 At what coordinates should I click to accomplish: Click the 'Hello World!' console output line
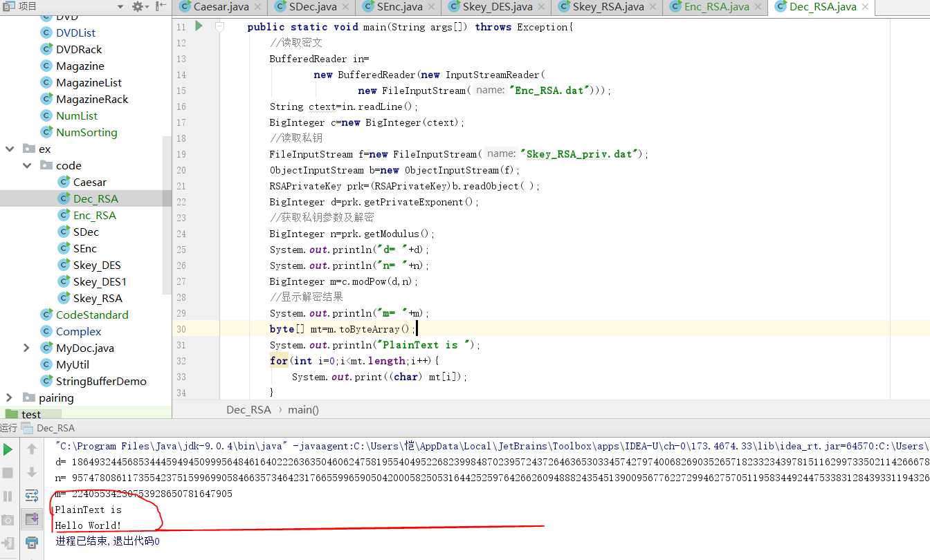88,525
